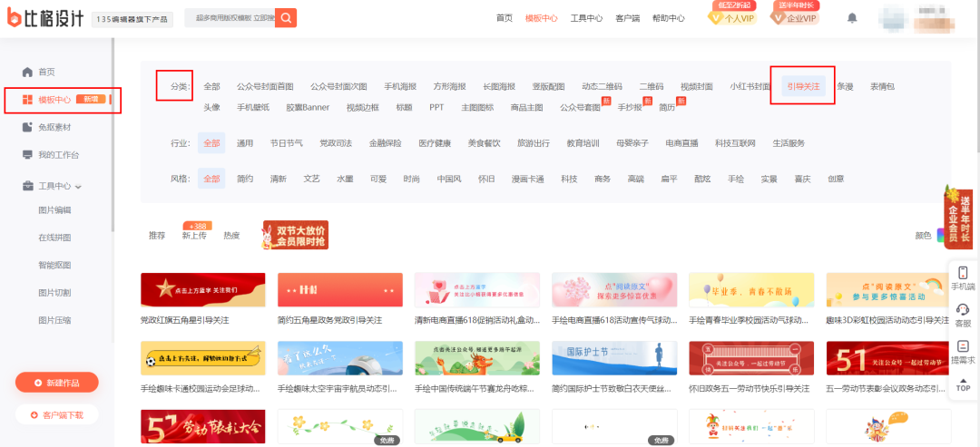Open the 简约五角星政务党政引导关注 template

pos(340,289)
